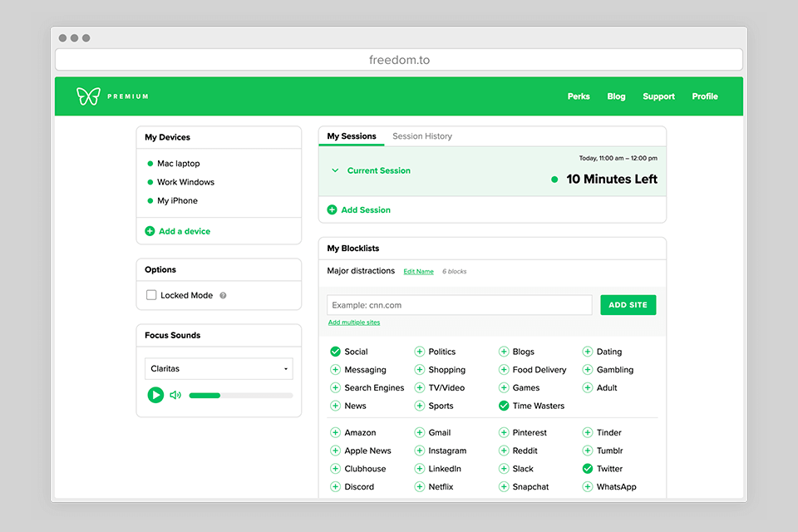
Task: Click the Example: cnn.com site input field
Action: coord(460,305)
